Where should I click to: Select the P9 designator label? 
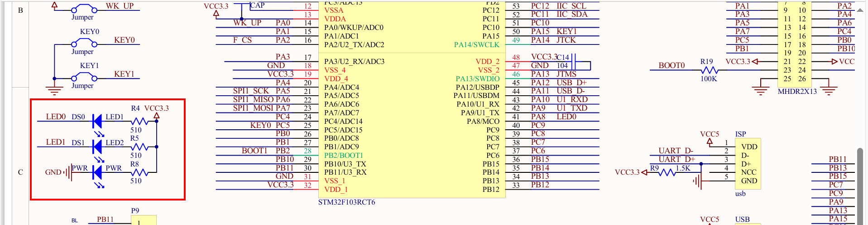click(135, 211)
